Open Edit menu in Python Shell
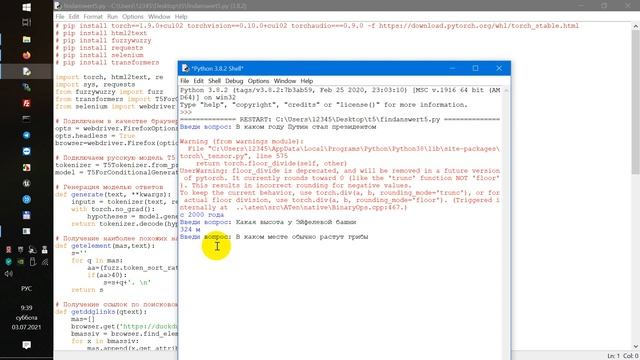The width and height of the screenshot is (640, 360). point(198,81)
